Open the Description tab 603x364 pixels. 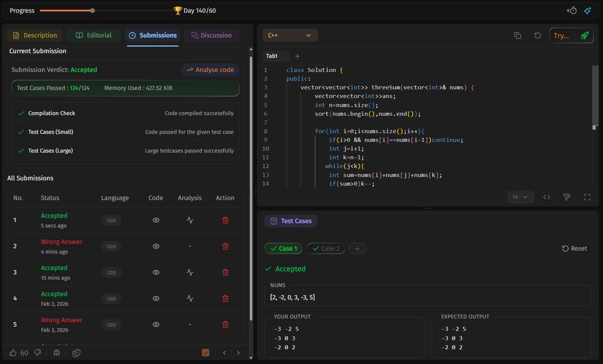pyautogui.click(x=35, y=35)
